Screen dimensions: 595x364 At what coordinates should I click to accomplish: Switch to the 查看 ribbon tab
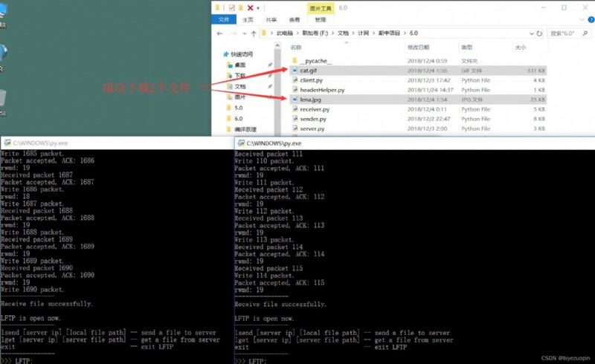(295, 20)
